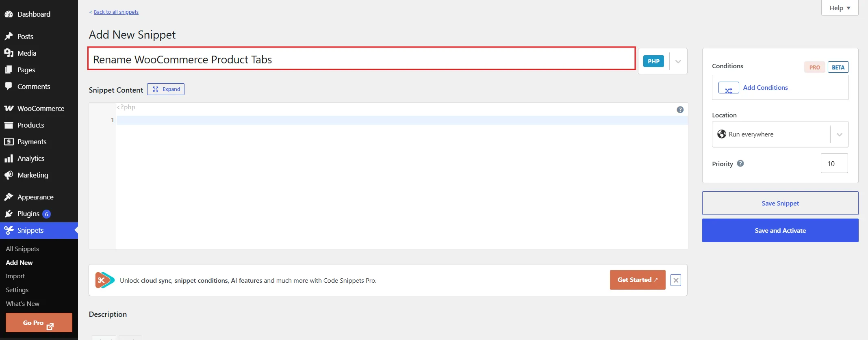The image size is (868, 340).
Task: Click Back to all snippets link
Action: click(116, 12)
